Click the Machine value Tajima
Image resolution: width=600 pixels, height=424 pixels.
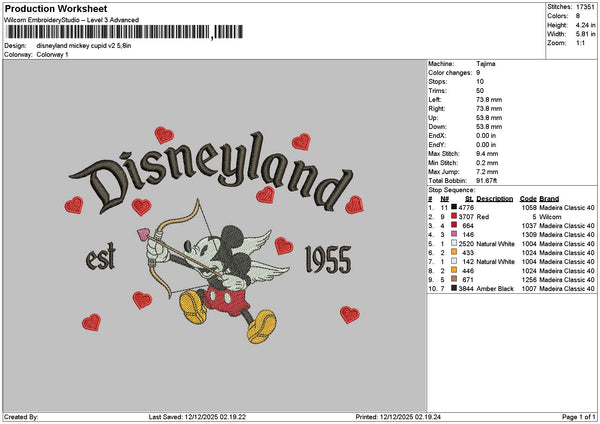[488, 63]
